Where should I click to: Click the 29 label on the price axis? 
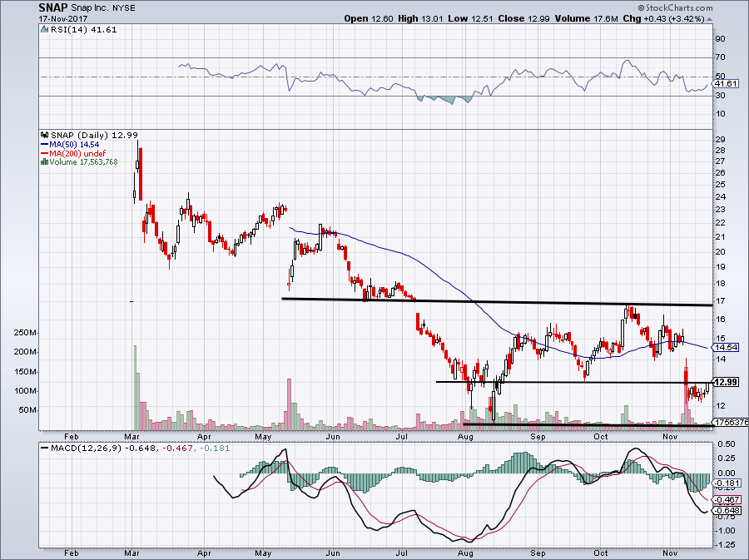pyautogui.click(x=720, y=140)
